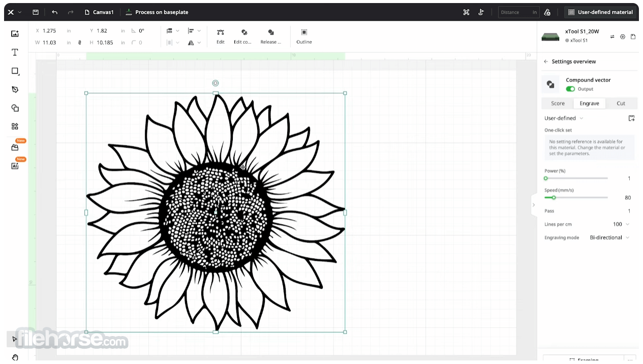
Task: Select the rectangle shape tool
Action: [x=15, y=71]
